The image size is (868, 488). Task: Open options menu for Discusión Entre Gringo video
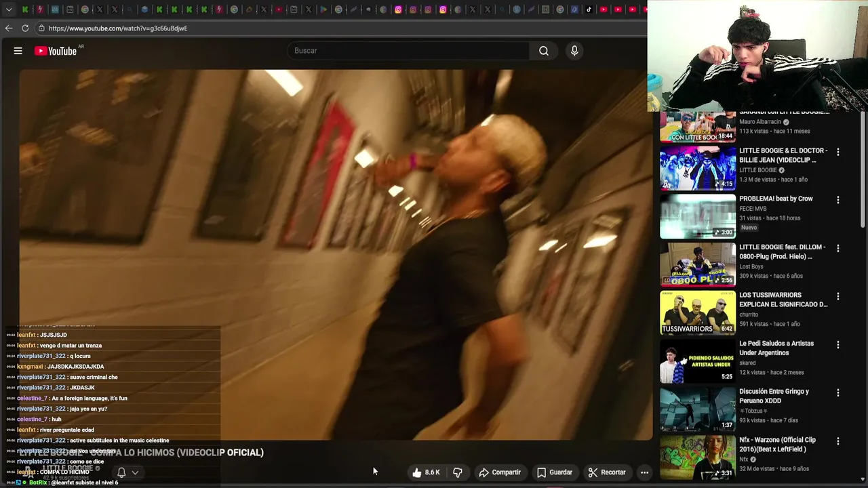point(838,392)
